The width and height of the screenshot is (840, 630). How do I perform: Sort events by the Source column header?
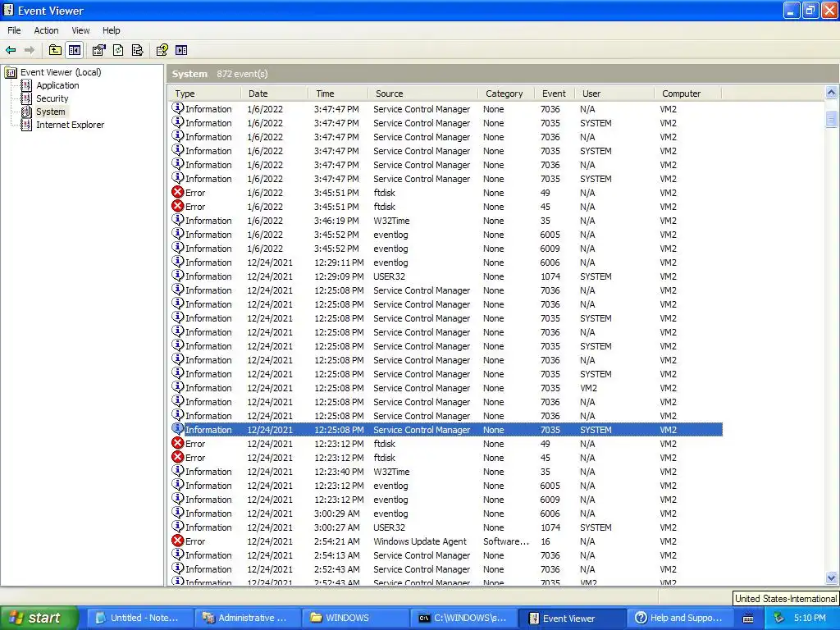(x=422, y=94)
